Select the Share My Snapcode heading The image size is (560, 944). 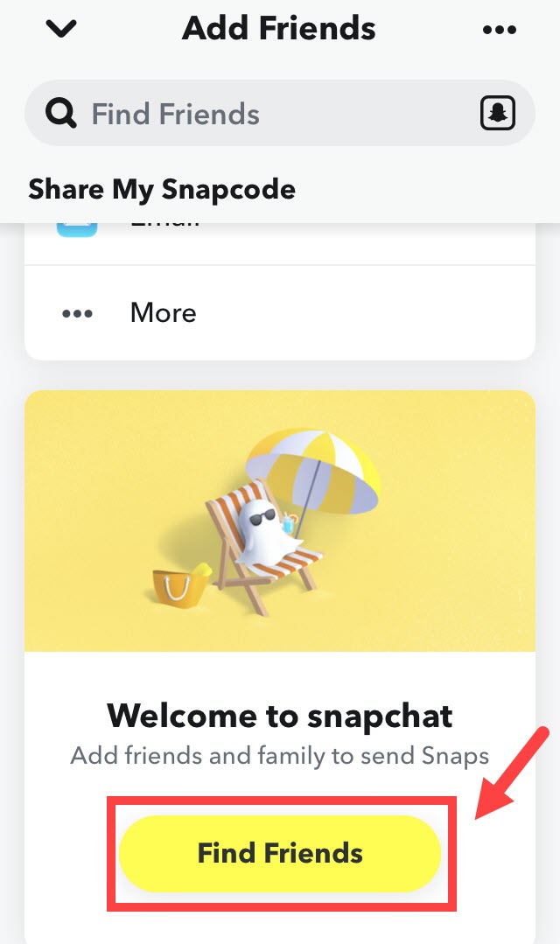(x=162, y=190)
